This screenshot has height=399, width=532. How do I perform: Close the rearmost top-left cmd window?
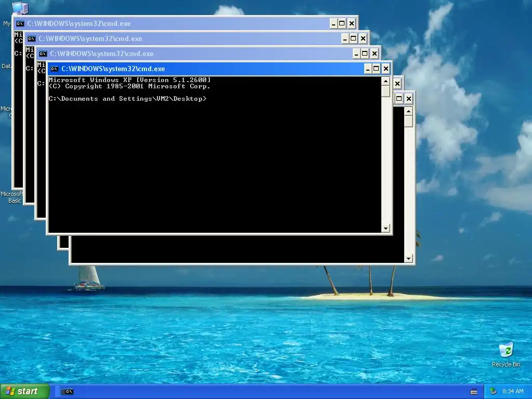tap(352, 24)
